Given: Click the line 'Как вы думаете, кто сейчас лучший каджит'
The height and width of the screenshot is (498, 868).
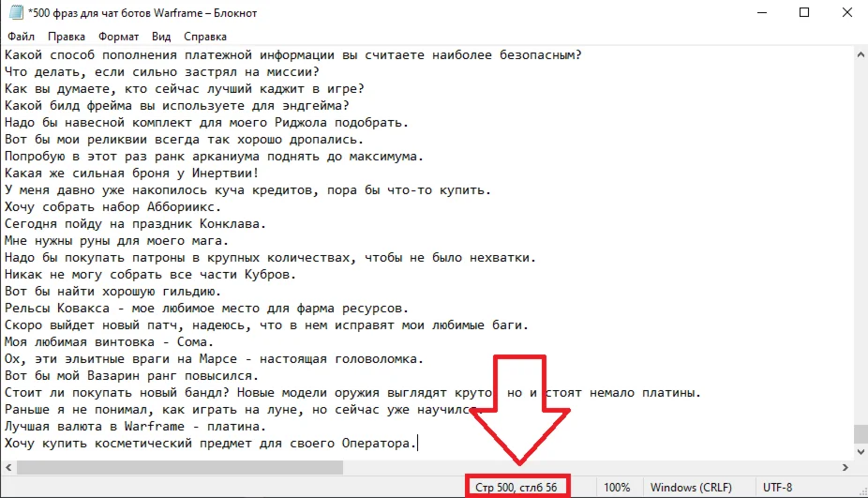Looking at the screenshot, I should [185, 89].
